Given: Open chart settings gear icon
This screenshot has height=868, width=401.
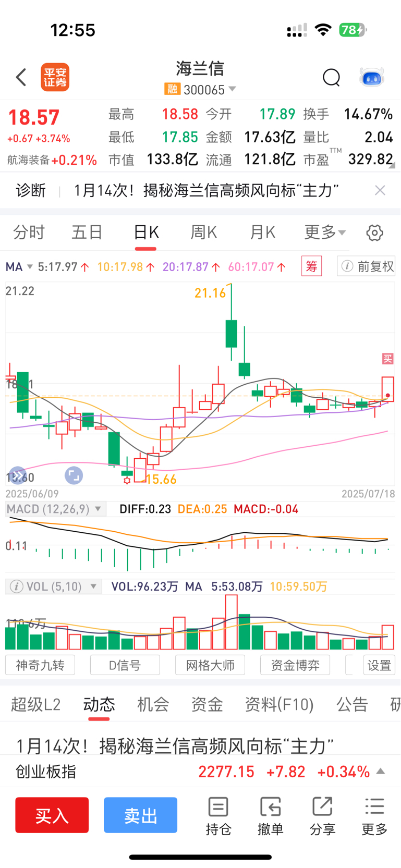Looking at the screenshot, I should pos(374,233).
